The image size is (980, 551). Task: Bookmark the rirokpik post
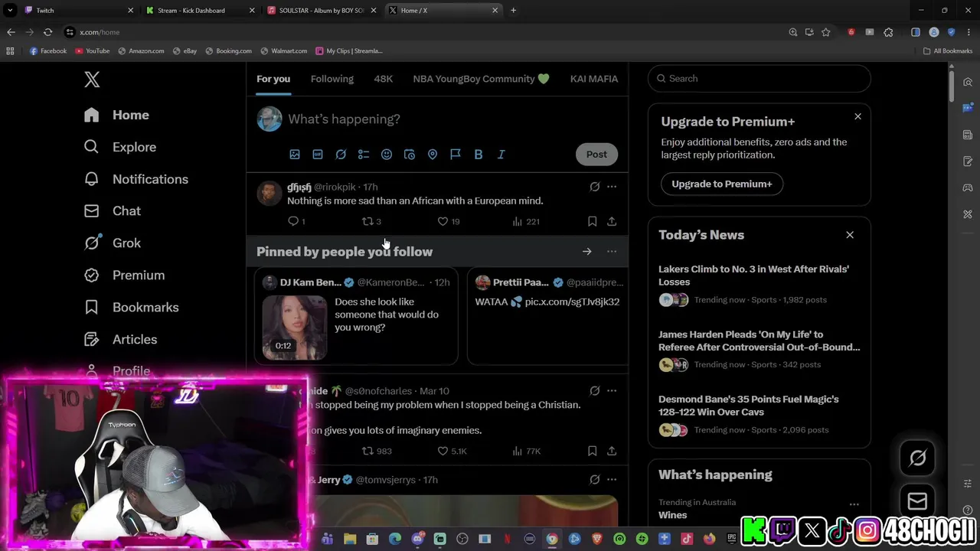(592, 221)
